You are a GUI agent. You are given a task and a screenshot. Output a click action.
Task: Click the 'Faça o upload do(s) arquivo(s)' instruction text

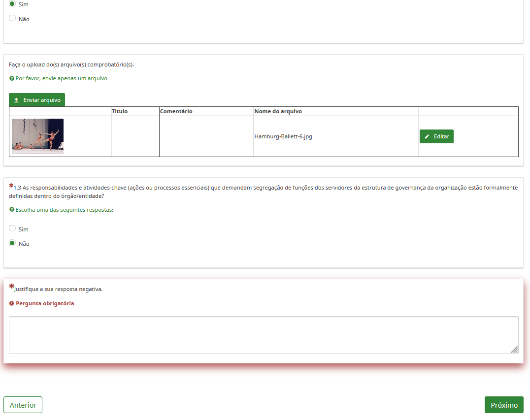coord(71,65)
